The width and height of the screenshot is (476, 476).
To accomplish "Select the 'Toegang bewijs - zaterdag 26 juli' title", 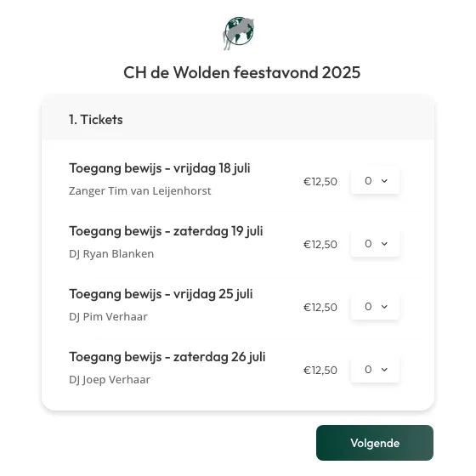I will tap(167, 357).
